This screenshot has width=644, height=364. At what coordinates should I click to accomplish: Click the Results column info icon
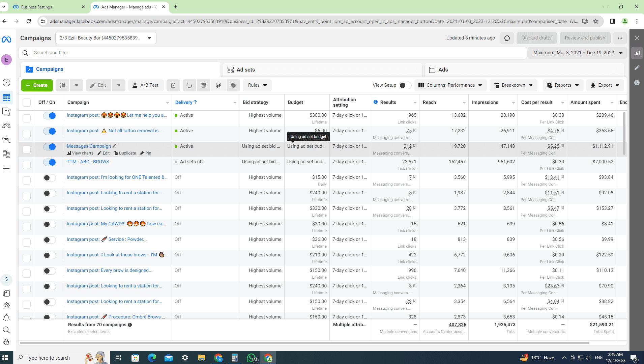click(376, 102)
